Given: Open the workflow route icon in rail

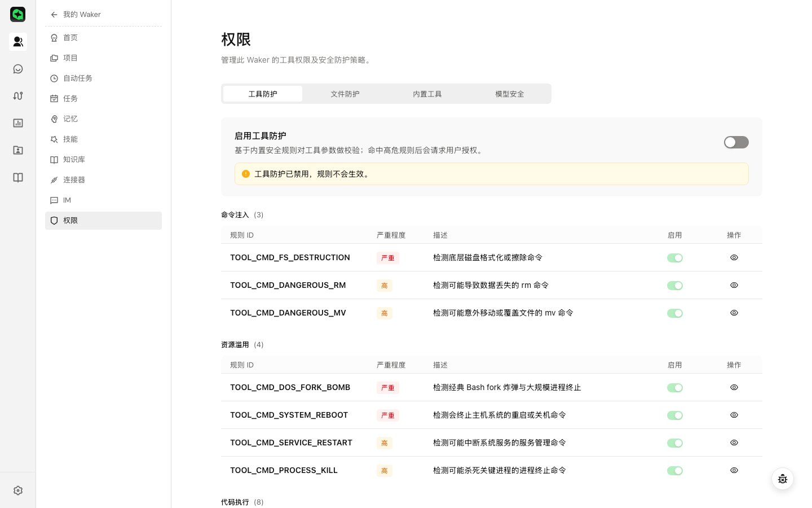Looking at the screenshot, I should [x=18, y=96].
